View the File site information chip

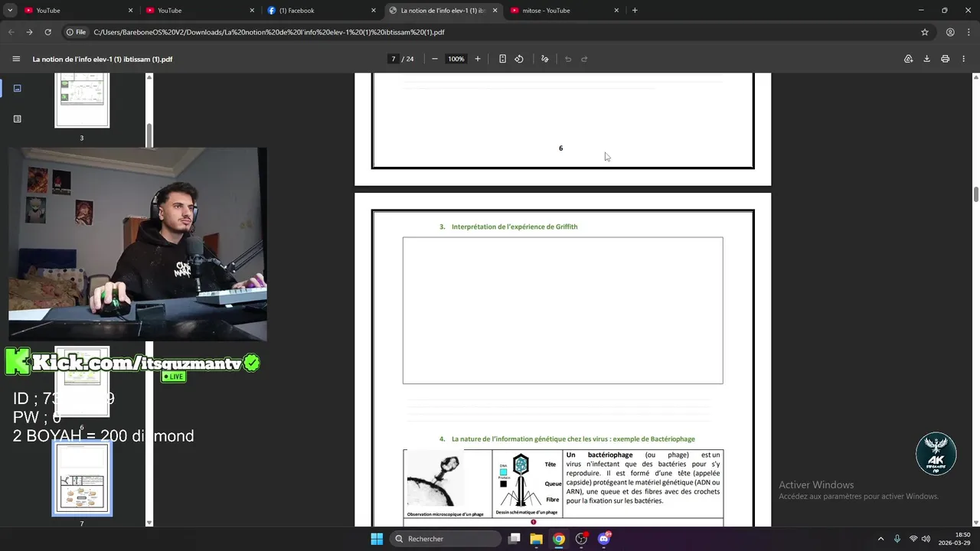76,32
